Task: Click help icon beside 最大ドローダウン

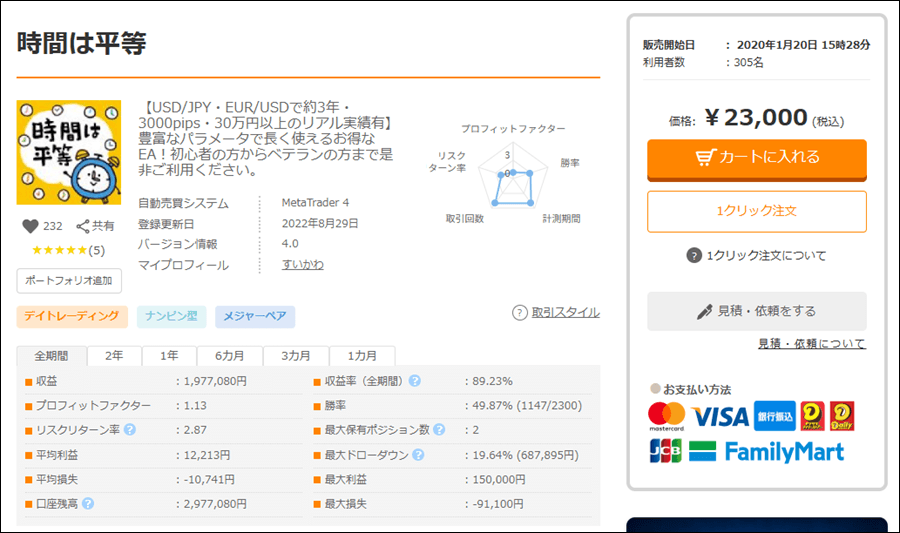Action: [418, 455]
